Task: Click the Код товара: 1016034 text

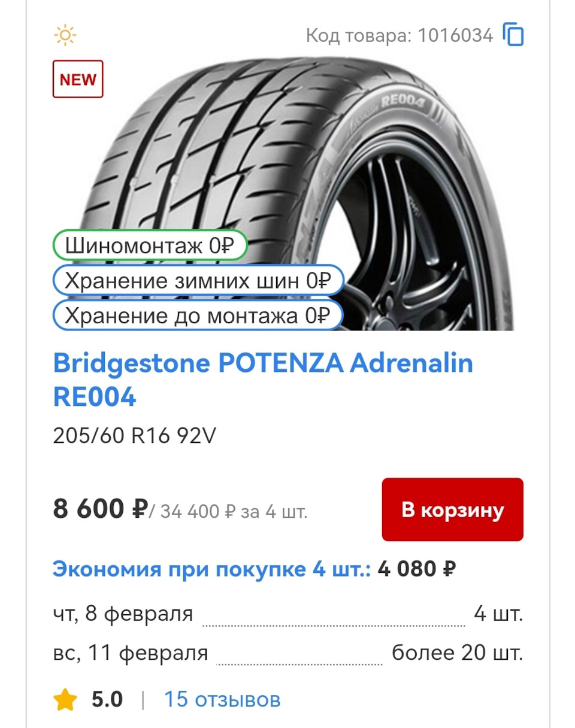Action: click(x=399, y=35)
